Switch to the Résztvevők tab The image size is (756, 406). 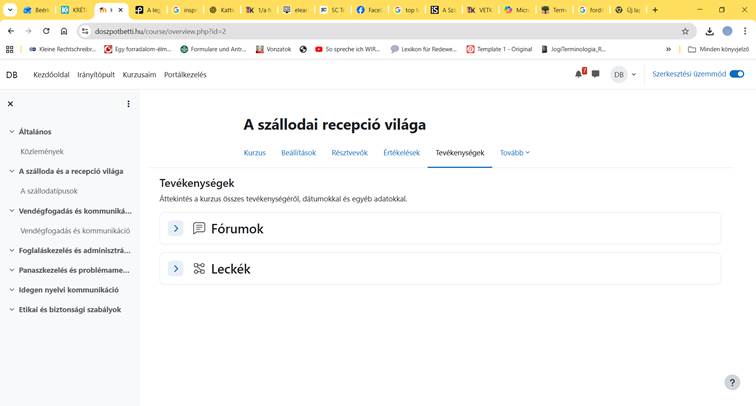[x=350, y=153]
